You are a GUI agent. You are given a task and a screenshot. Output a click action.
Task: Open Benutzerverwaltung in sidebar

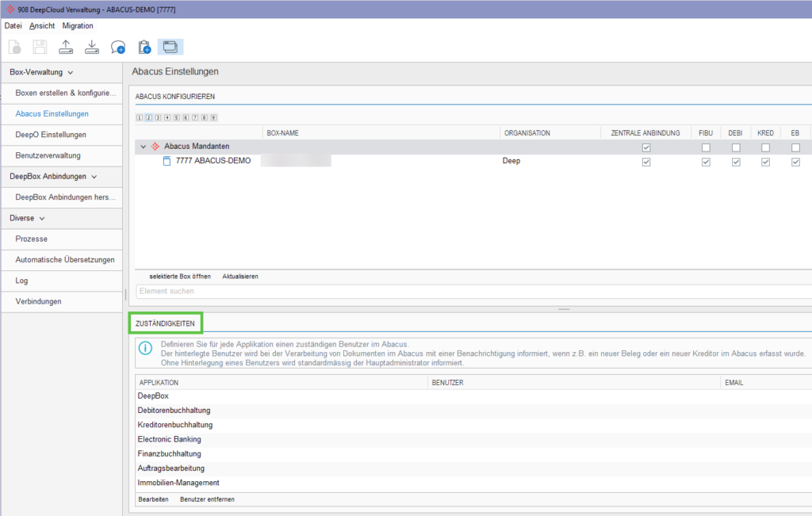pyautogui.click(x=62, y=155)
